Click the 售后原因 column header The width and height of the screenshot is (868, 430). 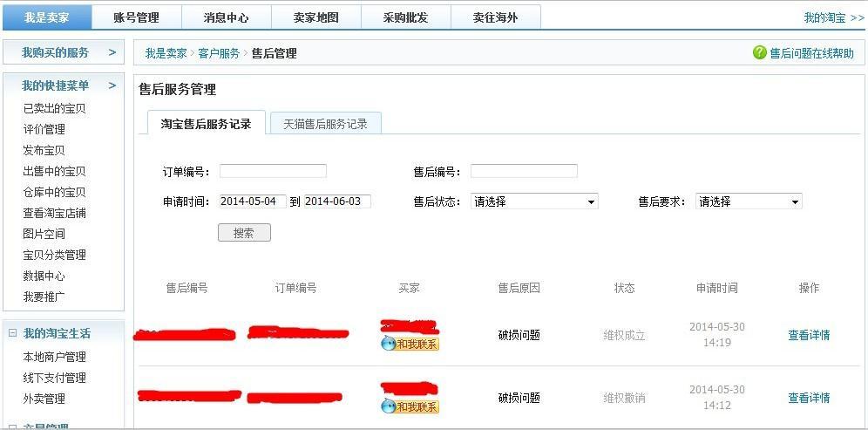[519, 288]
